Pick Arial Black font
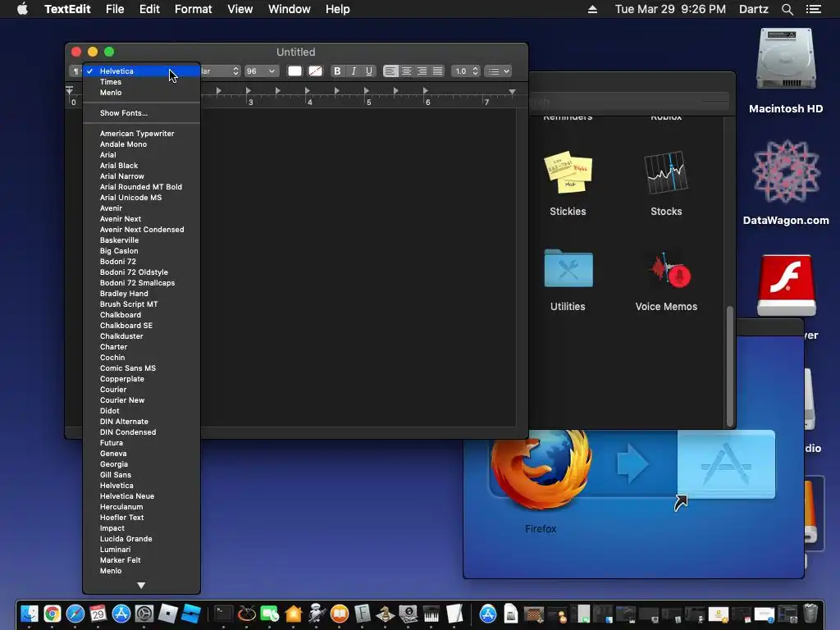The height and width of the screenshot is (630, 840). pyautogui.click(x=141, y=166)
